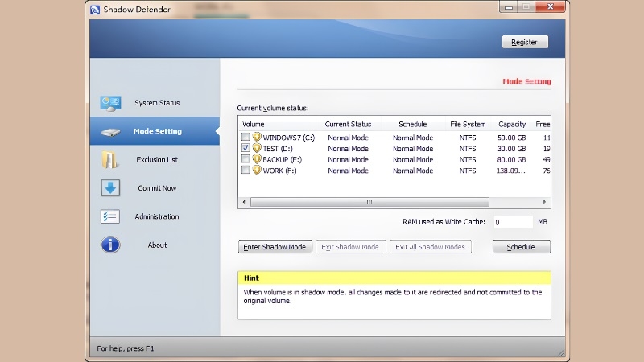This screenshot has height=362, width=644.
Task: Click the 50.00 GB capacity cell
Action: tap(511, 138)
